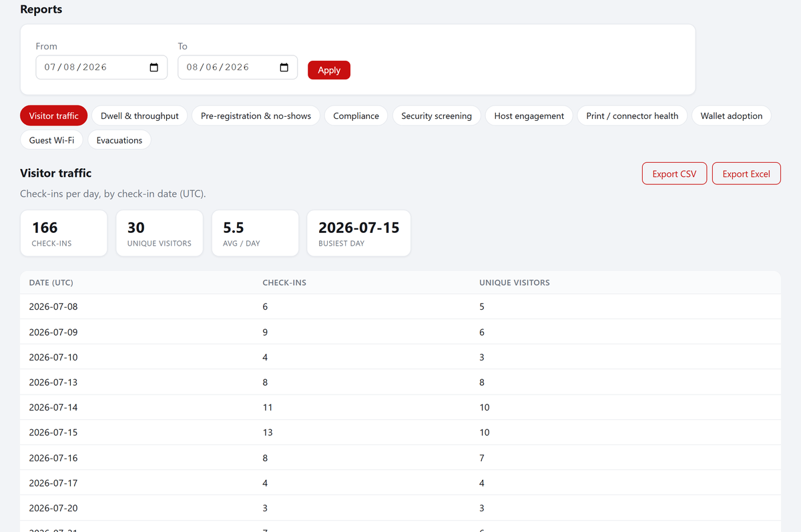The image size is (801, 532).
Task: Export the report as CSV
Action: click(674, 174)
